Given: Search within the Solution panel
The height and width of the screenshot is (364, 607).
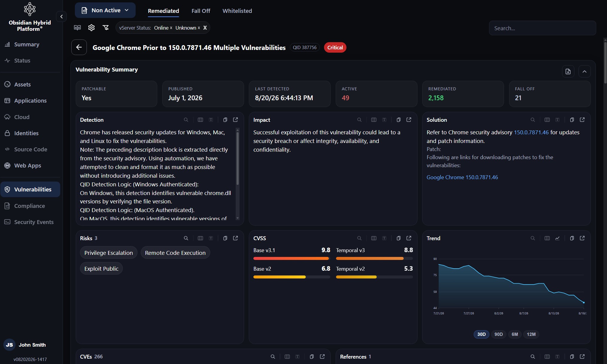Looking at the screenshot, I should coord(533,120).
